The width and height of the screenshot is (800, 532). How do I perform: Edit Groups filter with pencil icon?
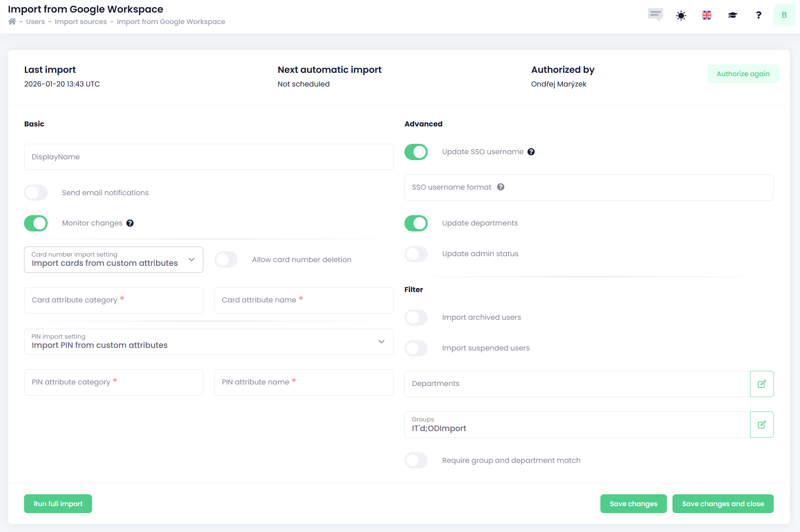[762, 424]
